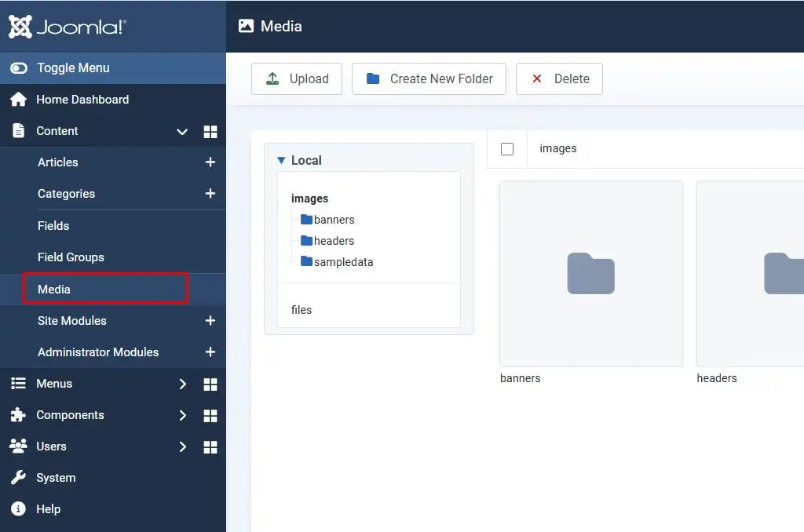Open the Menus dashboard grid icon
Screen dimensions: 804x532
click(210, 384)
